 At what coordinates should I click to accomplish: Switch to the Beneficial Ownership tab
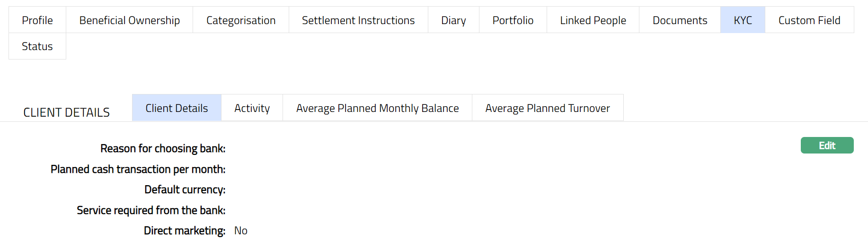click(x=129, y=20)
